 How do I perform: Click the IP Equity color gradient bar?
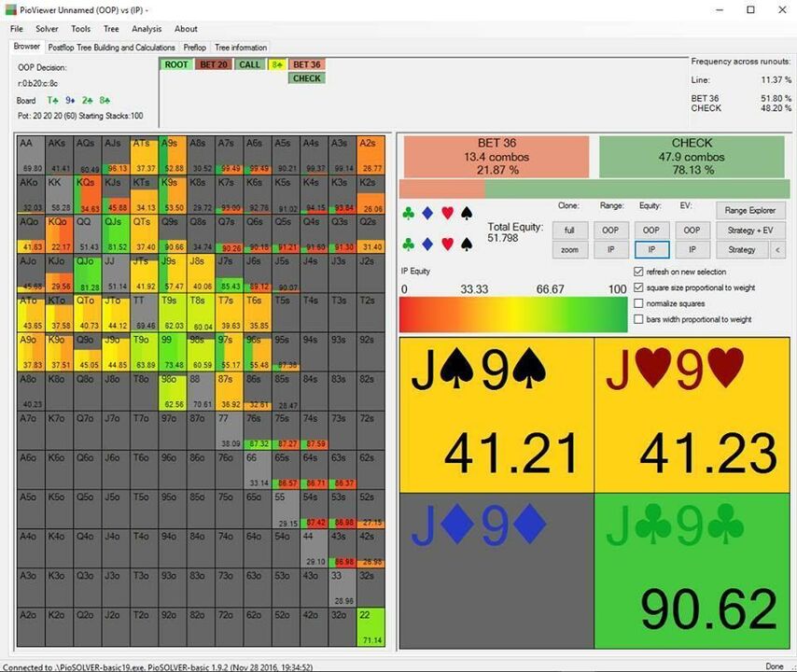point(513,315)
